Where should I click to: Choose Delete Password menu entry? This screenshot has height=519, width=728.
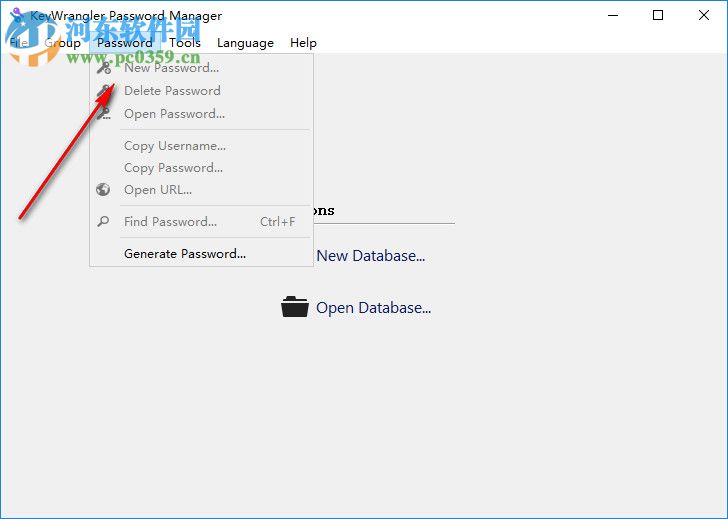coord(201,91)
